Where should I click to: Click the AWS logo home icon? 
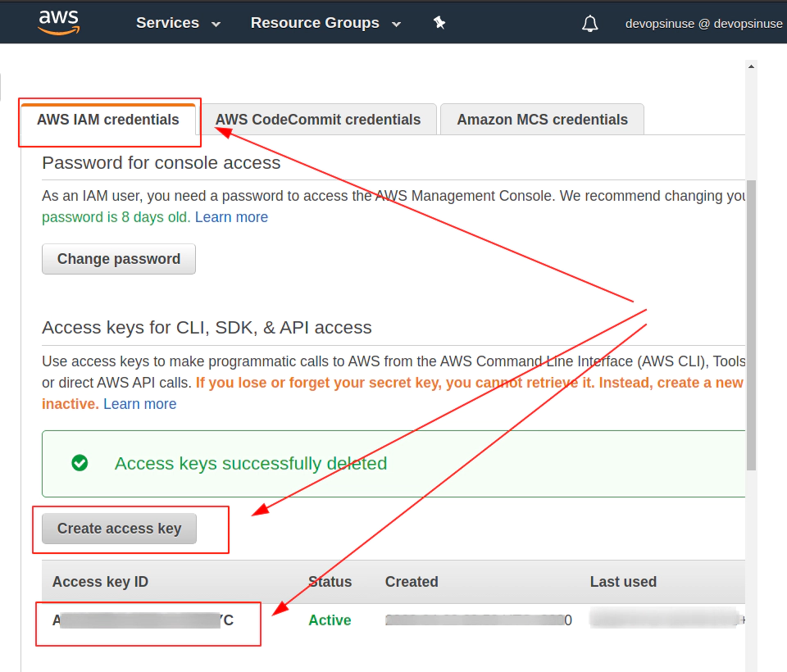[59, 23]
